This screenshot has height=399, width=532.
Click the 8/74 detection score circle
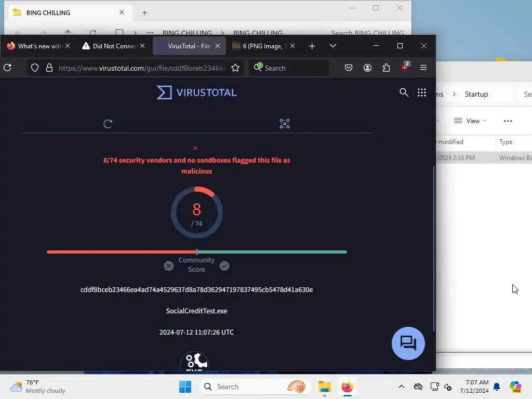(x=197, y=212)
